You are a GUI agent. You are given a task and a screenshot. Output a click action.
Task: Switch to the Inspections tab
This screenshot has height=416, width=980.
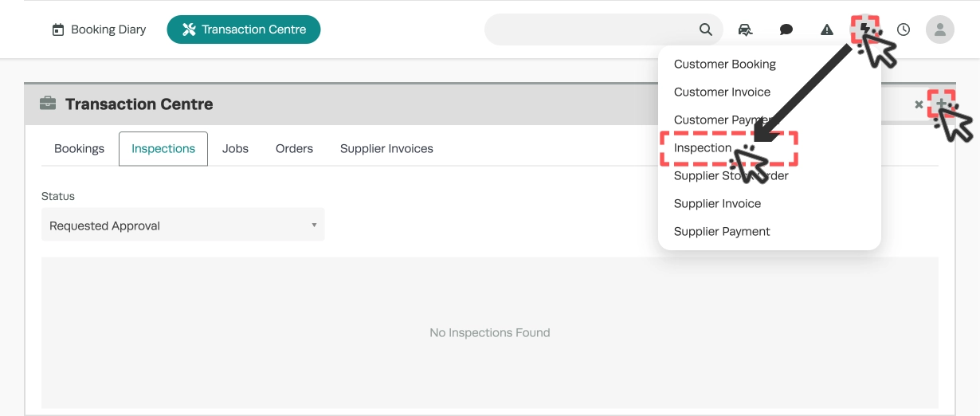(x=163, y=148)
